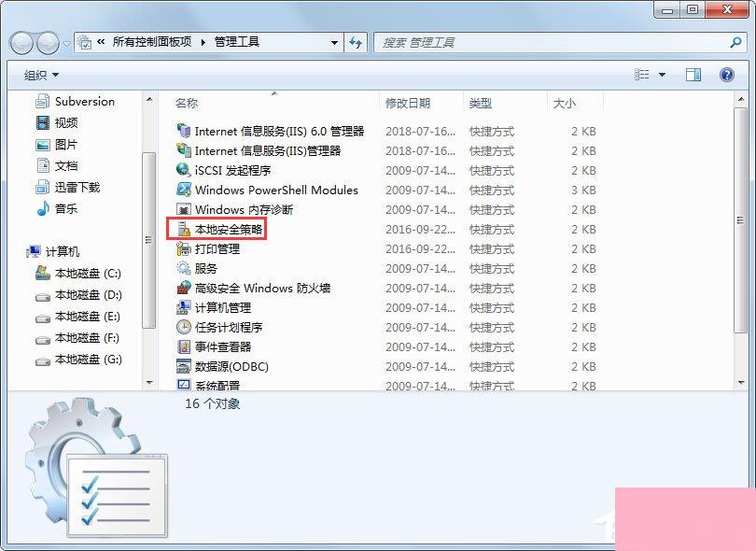Click the Forward navigation arrow button

(x=48, y=43)
